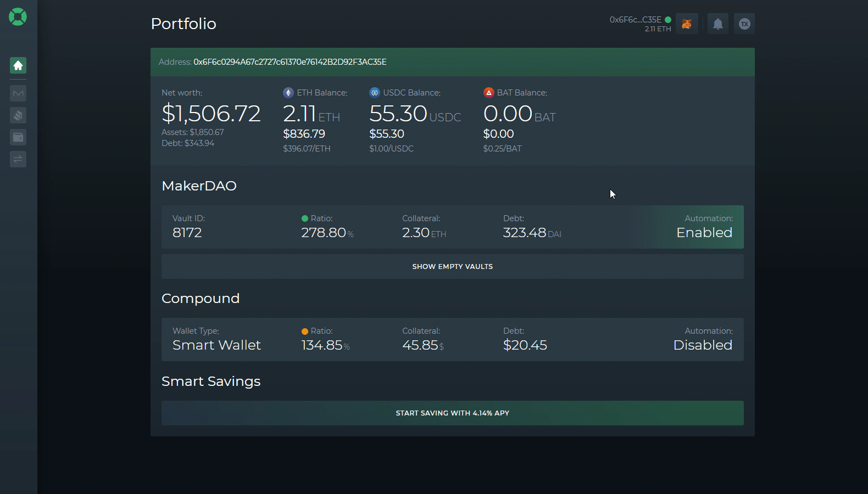This screenshot has width=868, height=494.
Task: Click the green connection status dot
Action: [x=668, y=20]
